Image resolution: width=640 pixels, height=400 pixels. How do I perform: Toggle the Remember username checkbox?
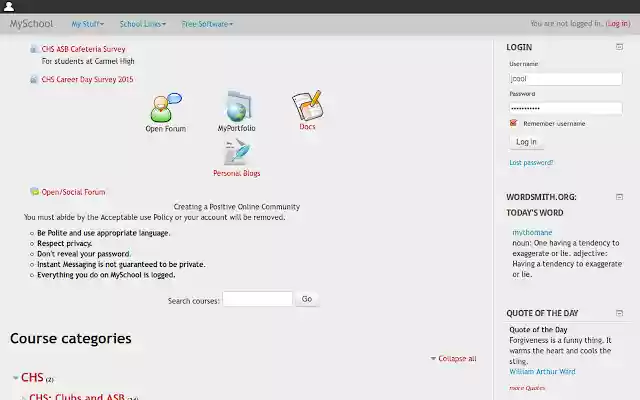coord(513,123)
